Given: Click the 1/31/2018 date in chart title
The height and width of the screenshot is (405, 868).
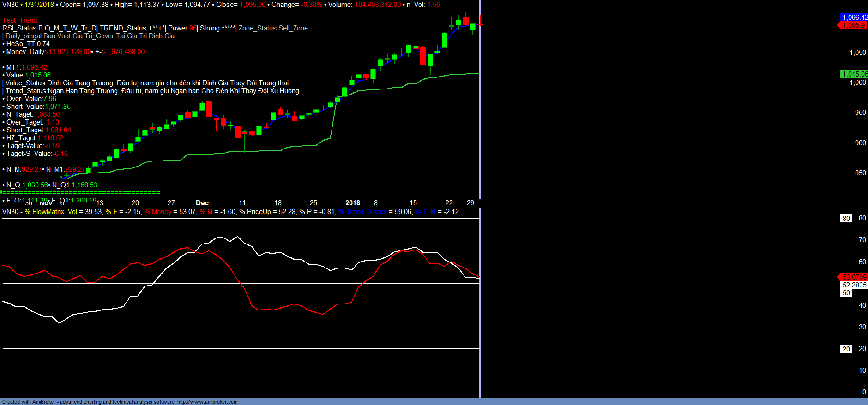Looking at the screenshot, I should pos(39,5).
